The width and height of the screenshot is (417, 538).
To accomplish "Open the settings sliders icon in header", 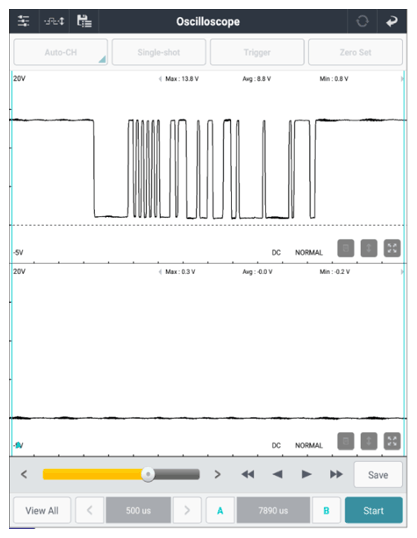I will 23,21.
